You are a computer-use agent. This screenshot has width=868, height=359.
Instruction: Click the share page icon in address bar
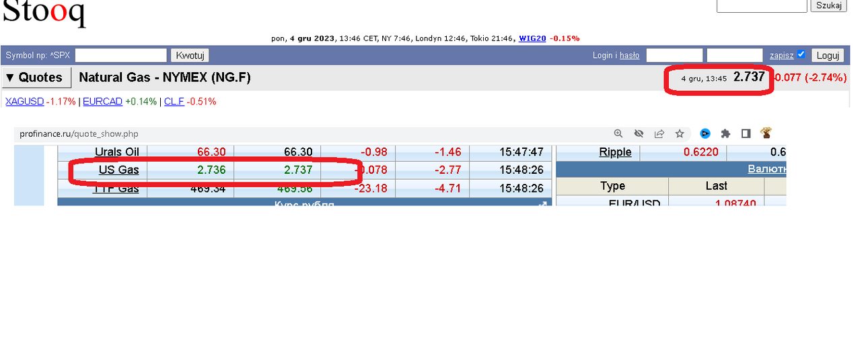[659, 133]
